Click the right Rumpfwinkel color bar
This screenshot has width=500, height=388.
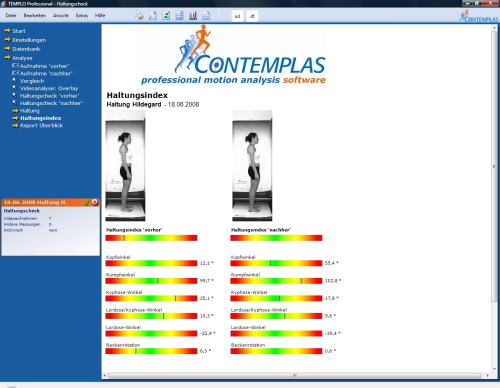point(276,281)
